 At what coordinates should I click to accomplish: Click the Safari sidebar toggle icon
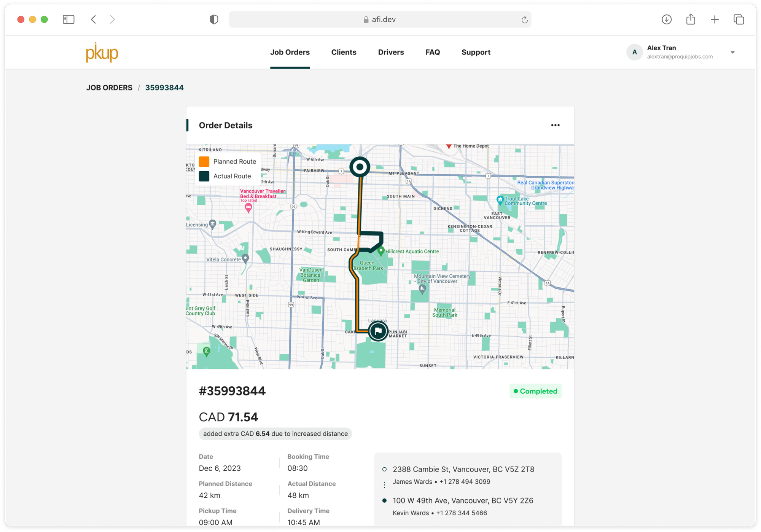[x=68, y=19]
